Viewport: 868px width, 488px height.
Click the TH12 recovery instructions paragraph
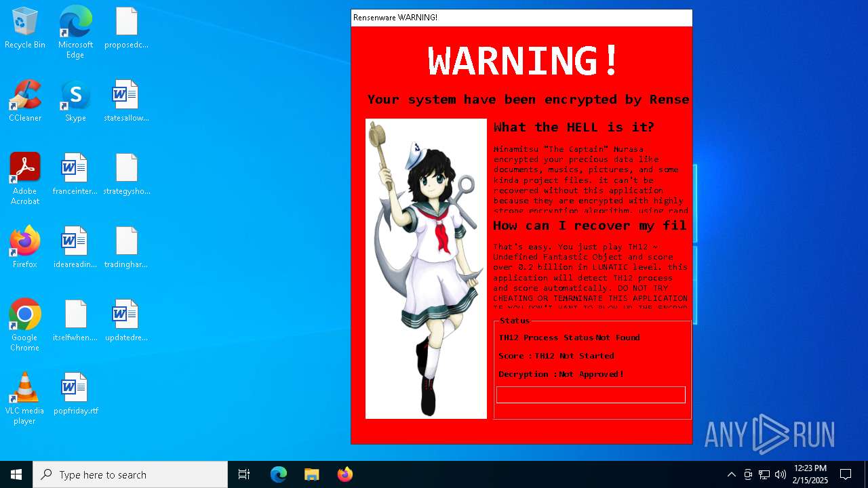click(591, 277)
